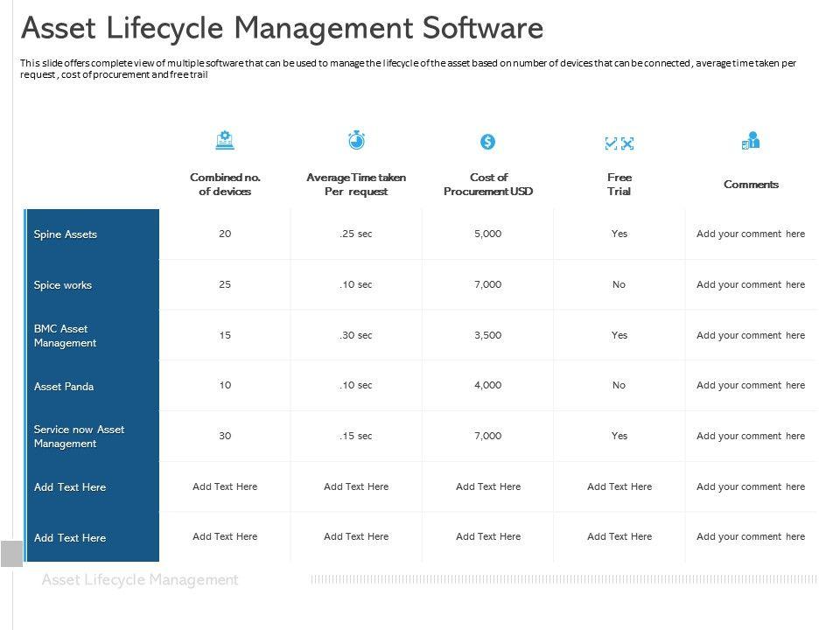Viewport: 840px width, 630px height.
Task: Click the comment placeholder in BMC Asset Management row
Action: click(751, 336)
